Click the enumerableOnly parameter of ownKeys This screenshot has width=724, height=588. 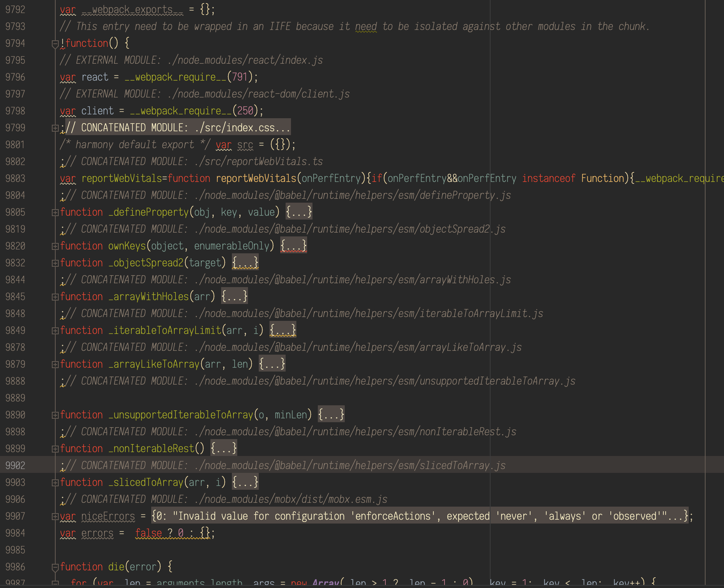pyautogui.click(x=232, y=246)
